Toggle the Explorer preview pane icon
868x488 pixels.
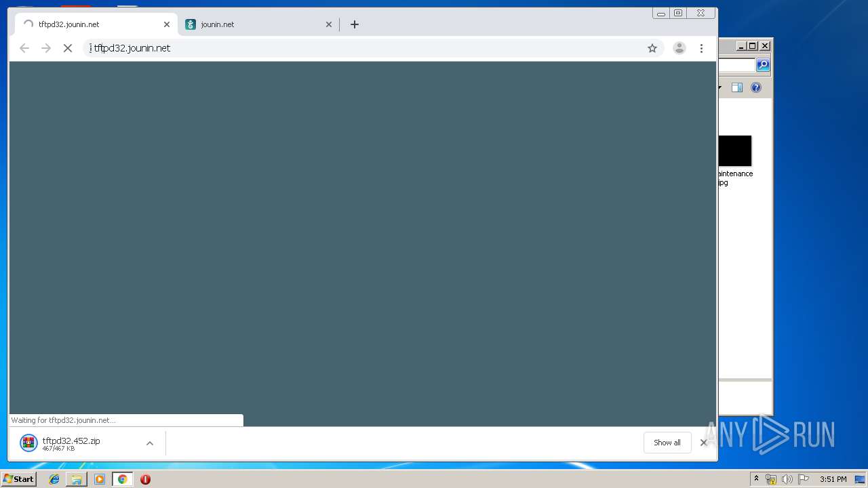(x=737, y=87)
